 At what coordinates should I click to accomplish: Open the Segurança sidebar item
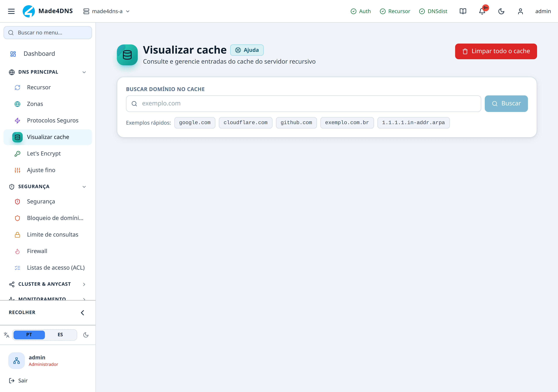48,202
